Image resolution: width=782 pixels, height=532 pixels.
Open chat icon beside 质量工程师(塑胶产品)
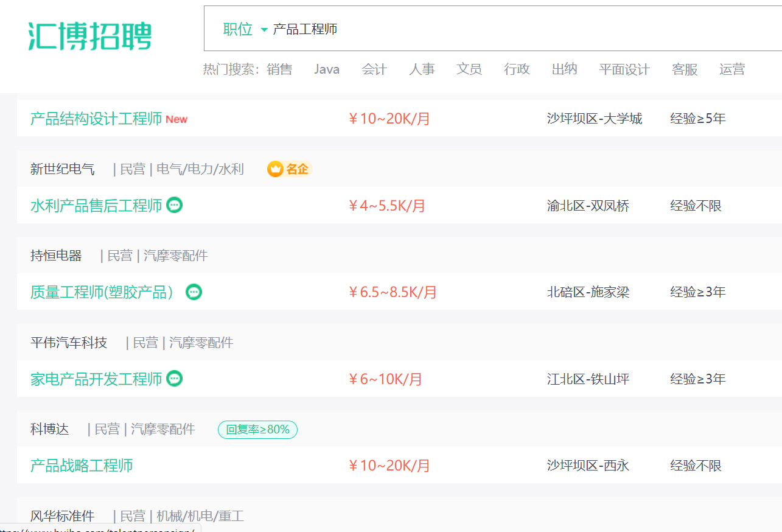194,292
